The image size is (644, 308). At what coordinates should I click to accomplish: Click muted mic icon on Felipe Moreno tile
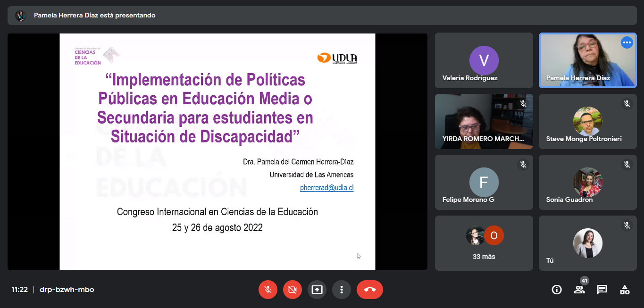523,165
